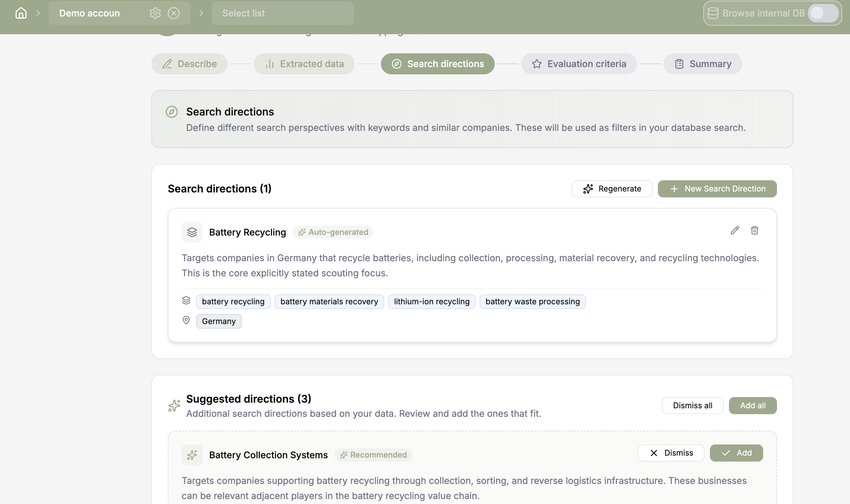The image size is (850, 504).
Task: Click the Regenerate button
Action: point(612,189)
